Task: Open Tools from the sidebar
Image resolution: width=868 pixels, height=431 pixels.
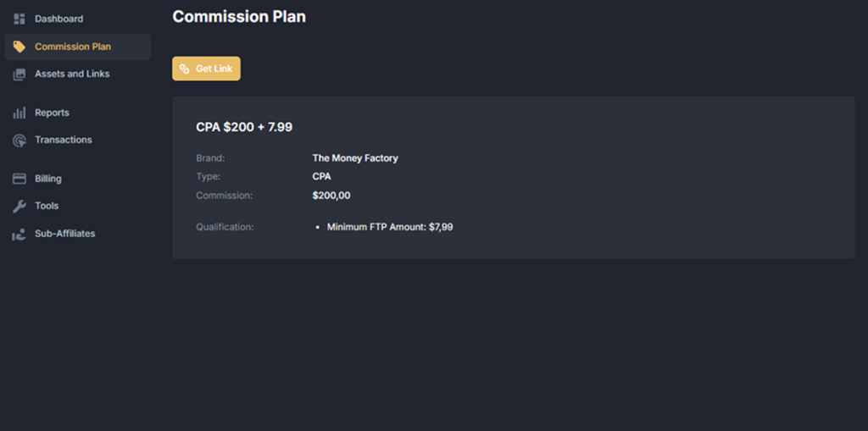Action: point(47,206)
